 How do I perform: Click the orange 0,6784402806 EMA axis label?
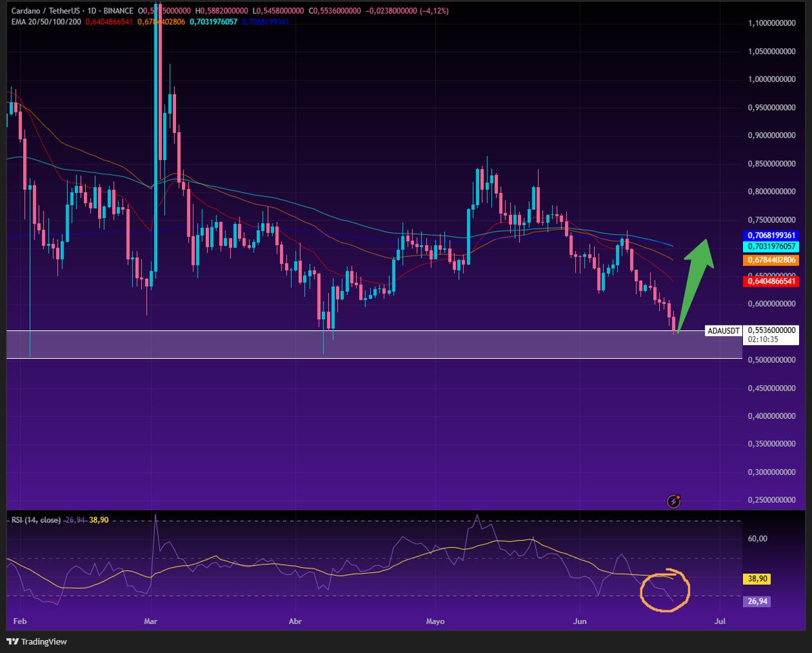[772, 260]
